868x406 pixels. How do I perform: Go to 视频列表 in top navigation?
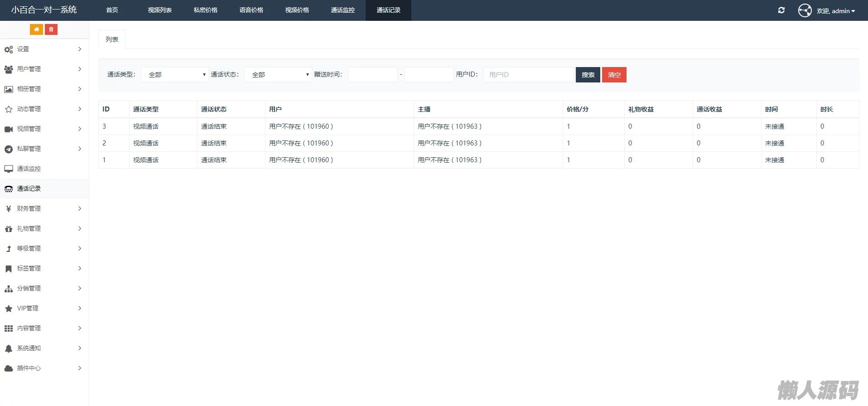(159, 10)
